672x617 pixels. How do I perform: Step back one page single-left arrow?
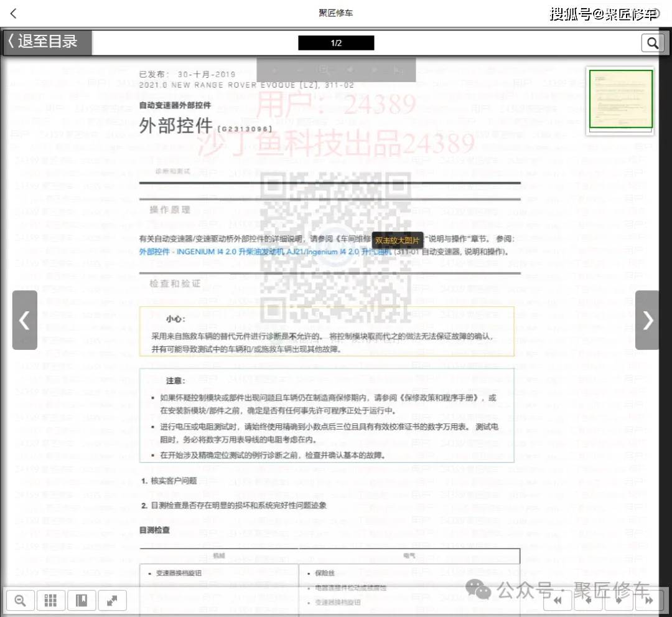click(x=588, y=600)
